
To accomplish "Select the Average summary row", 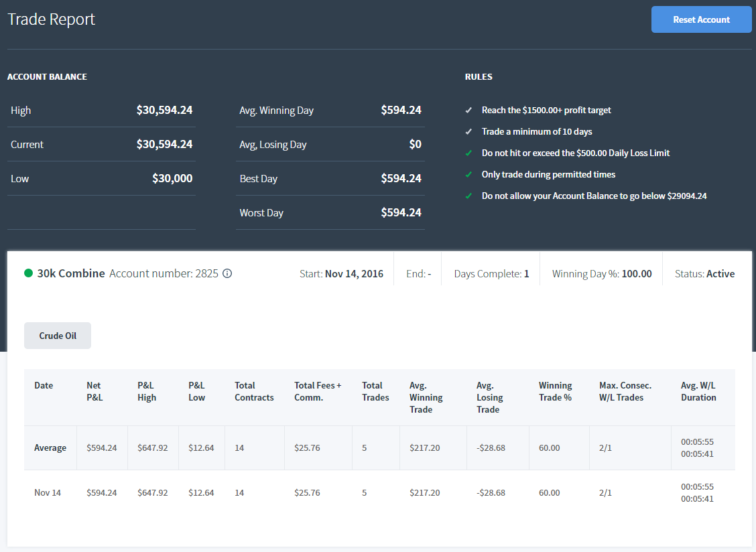I will pos(379,448).
